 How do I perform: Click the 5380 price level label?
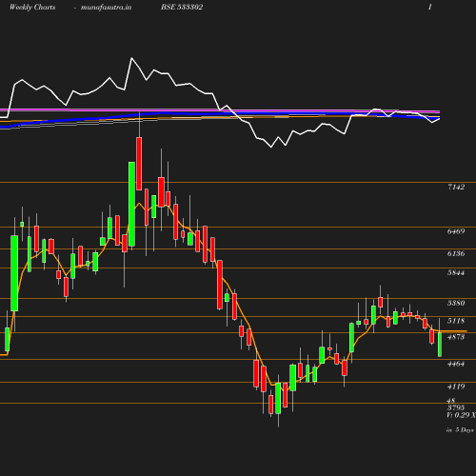pyautogui.click(x=456, y=303)
